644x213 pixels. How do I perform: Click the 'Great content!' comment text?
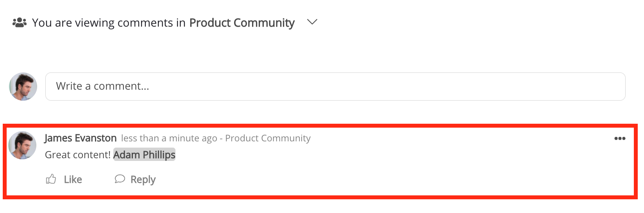coord(78,155)
